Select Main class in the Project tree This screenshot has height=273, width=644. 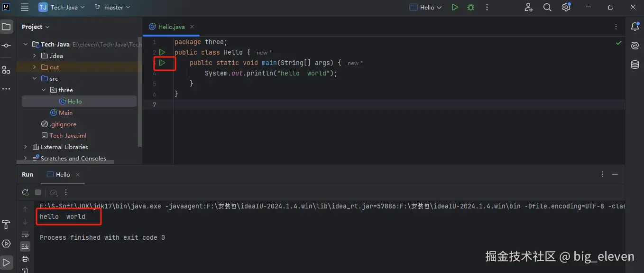click(x=65, y=113)
